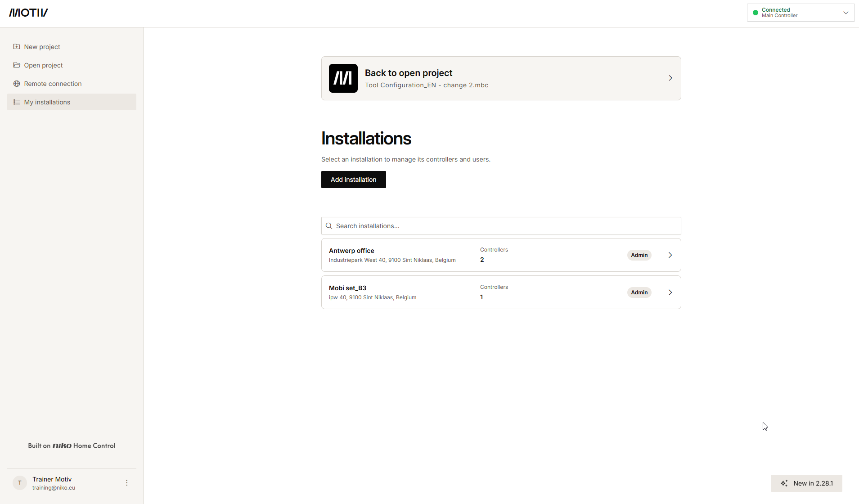Click the Trainer Motiv avatar circle
The width and height of the screenshot is (859, 504).
point(20,483)
